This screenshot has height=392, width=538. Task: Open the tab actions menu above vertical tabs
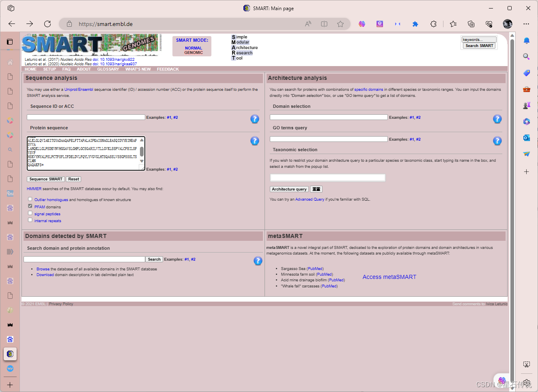10,42
